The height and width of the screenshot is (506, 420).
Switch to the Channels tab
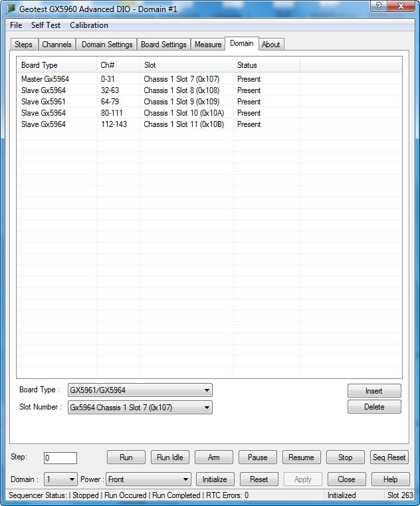[56, 45]
